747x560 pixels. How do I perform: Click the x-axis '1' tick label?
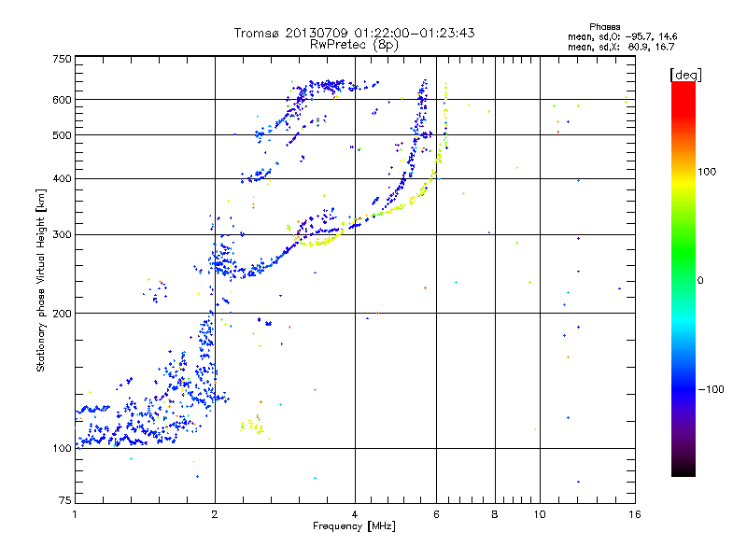point(75,514)
